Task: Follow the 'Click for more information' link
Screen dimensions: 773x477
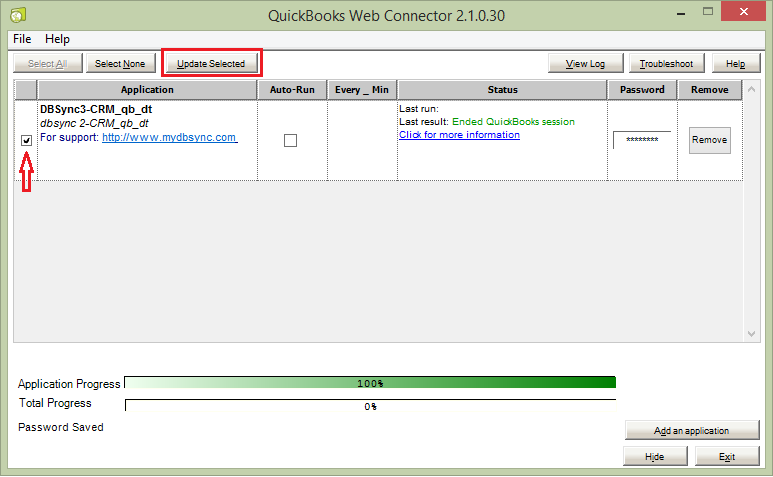Action: point(459,135)
